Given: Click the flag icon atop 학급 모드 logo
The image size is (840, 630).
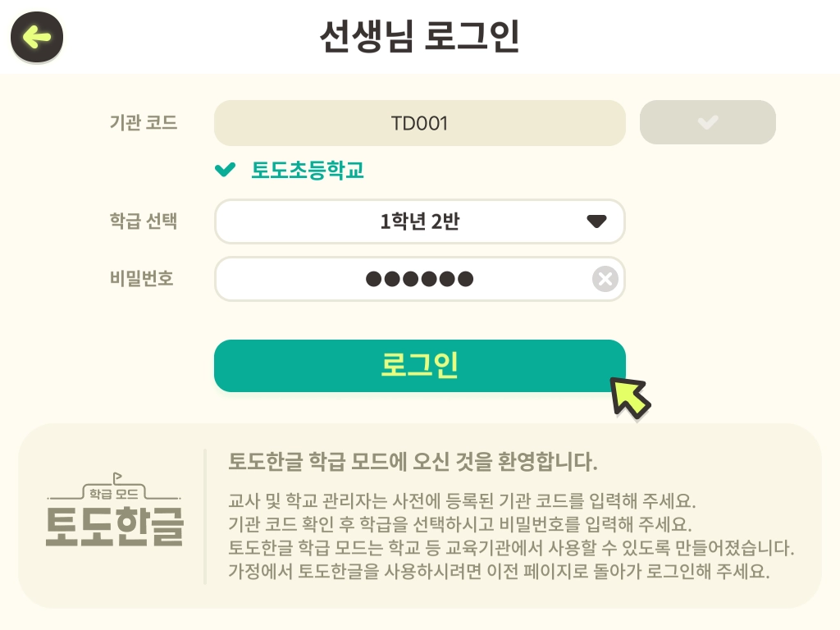Looking at the screenshot, I should pos(117,477).
